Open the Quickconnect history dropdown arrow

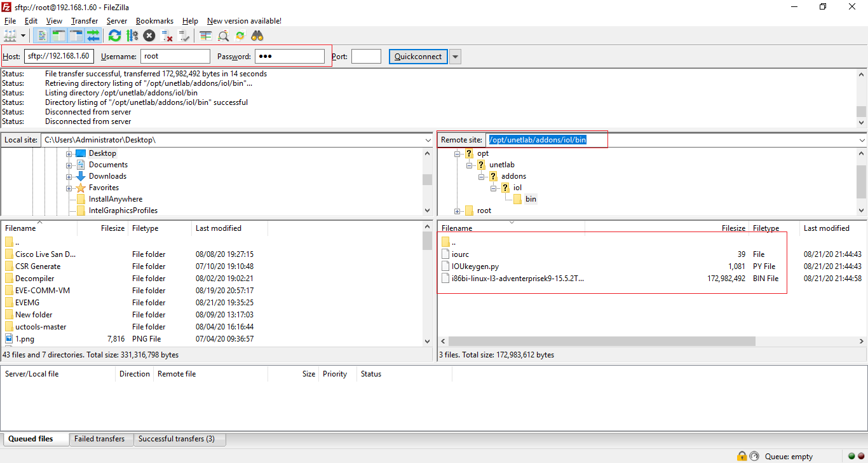coord(455,57)
